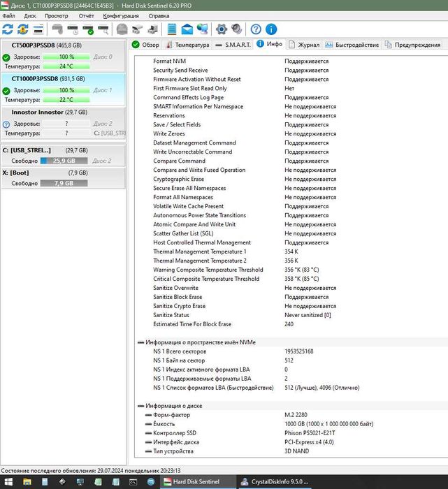Toggle the disk list panel toolbar icon
The width and height of the screenshot is (448, 489).
[x=38, y=29]
